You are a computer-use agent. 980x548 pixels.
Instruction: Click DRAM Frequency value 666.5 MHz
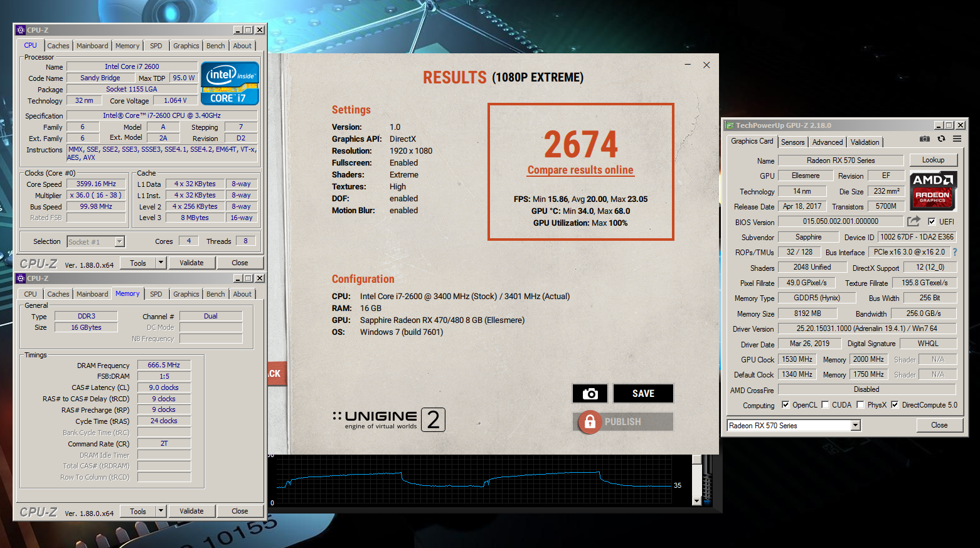tap(164, 365)
